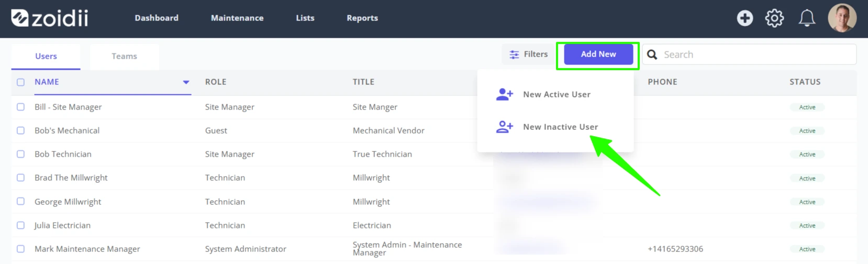Check the Bob Technician row checkbox

coord(20,154)
